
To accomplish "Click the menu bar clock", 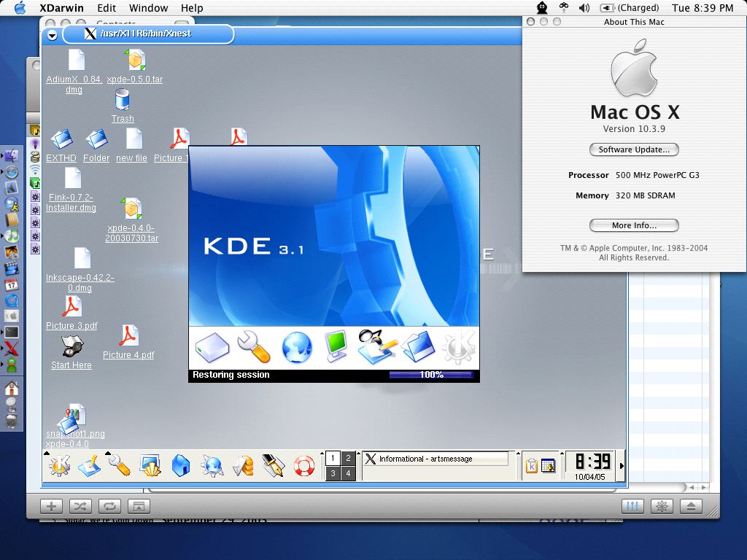I will pyautogui.click(x=703, y=7).
